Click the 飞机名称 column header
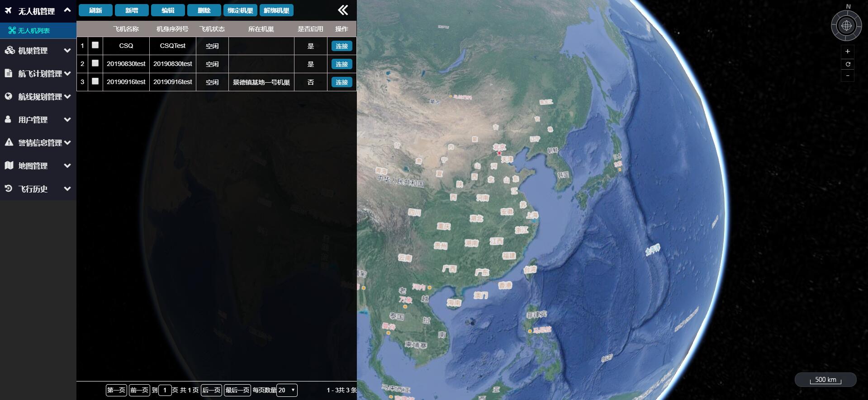 click(126, 29)
